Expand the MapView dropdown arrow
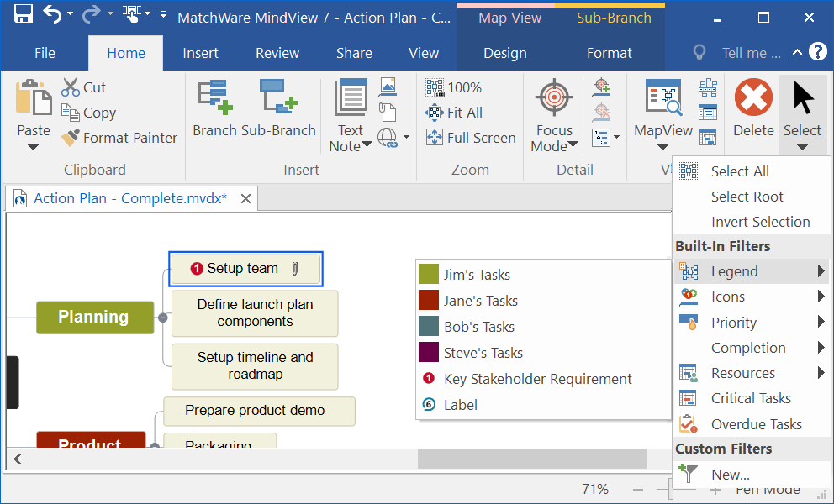834x504 pixels. coord(662,147)
